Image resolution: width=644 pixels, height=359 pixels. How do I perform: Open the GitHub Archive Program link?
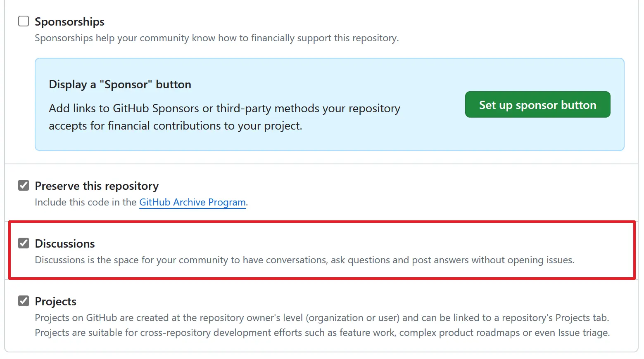click(x=192, y=202)
